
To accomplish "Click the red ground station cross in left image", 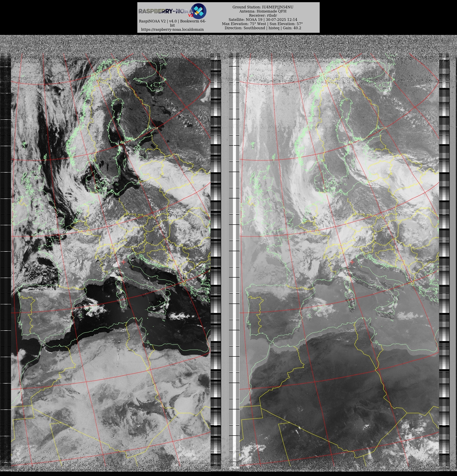I will pos(124,262).
